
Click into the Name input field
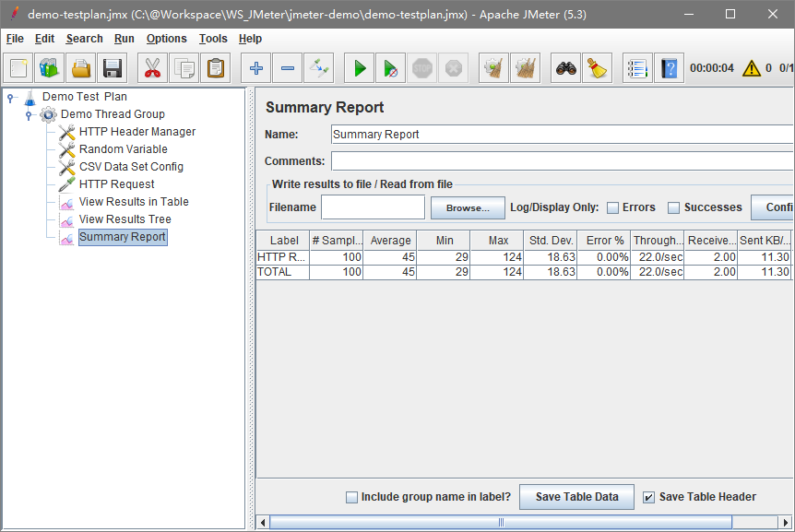coord(563,135)
